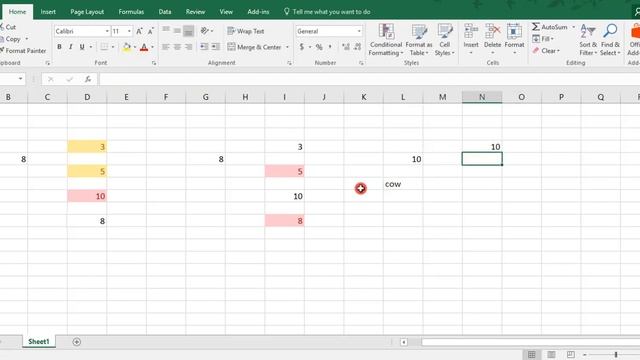
Task: Click the Fill Color paint bucket
Action: click(x=127, y=47)
